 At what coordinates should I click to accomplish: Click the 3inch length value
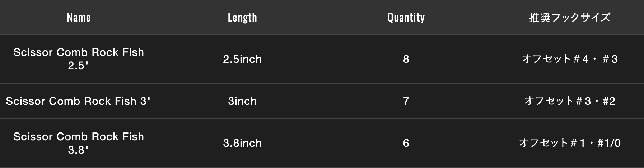242,101
